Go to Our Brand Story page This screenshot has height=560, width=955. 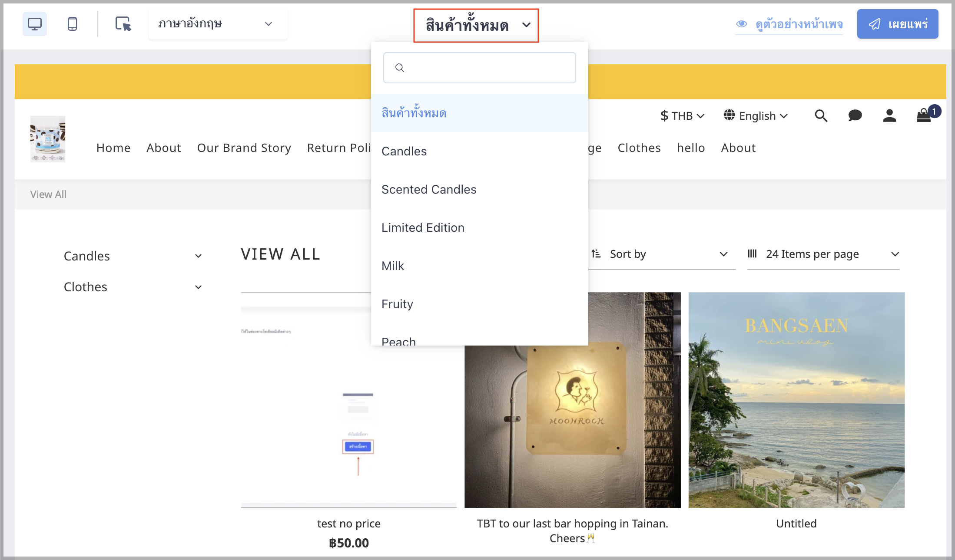click(244, 148)
